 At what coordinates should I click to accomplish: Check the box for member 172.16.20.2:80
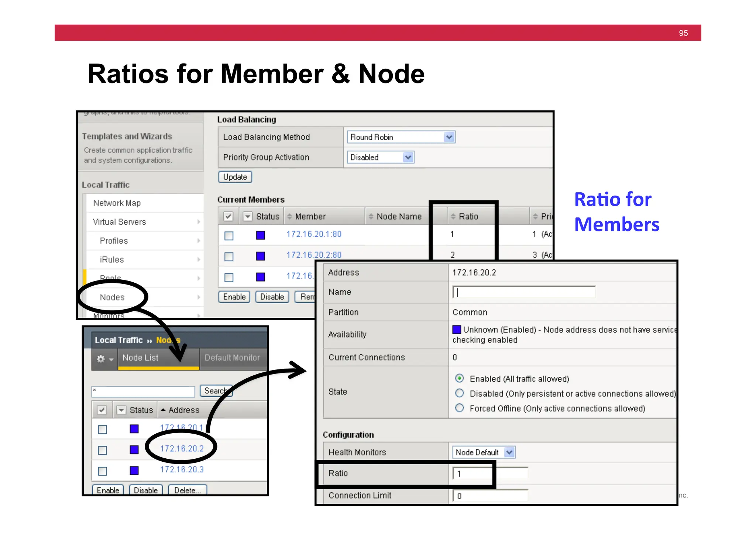[x=229, y=256]
